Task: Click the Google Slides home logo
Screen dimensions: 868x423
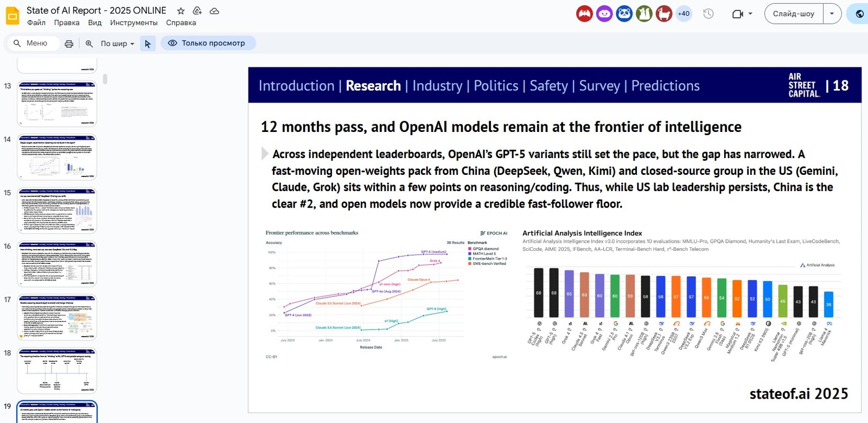Action: click(x=12, y=16)
